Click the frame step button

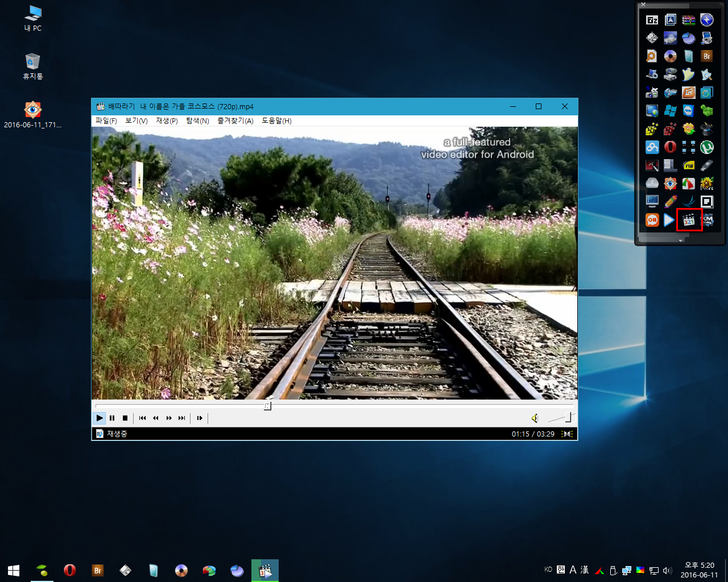[x=200, y=418]
